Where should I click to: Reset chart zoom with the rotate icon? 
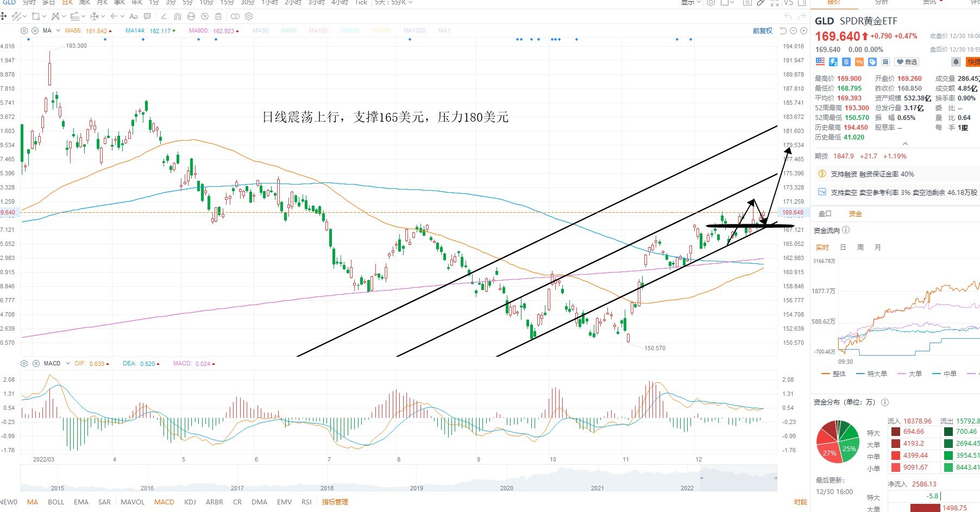[783, 31]
